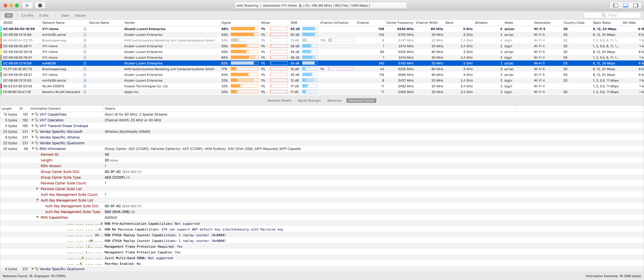Sort by the Channel column header
The width and height of the screenshot is (644, 280).
point(363,23)
